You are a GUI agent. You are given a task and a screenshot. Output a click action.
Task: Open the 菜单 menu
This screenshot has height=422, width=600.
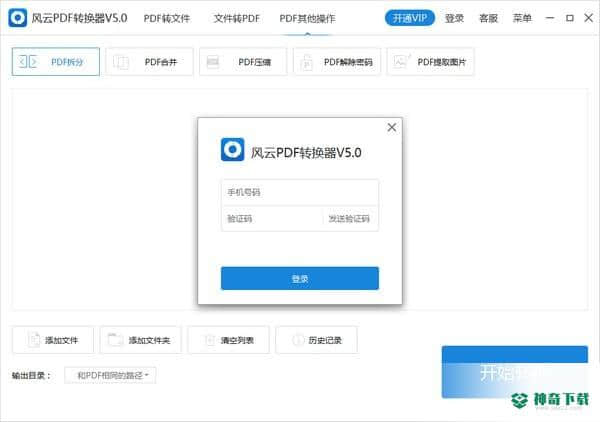(522, 18)
